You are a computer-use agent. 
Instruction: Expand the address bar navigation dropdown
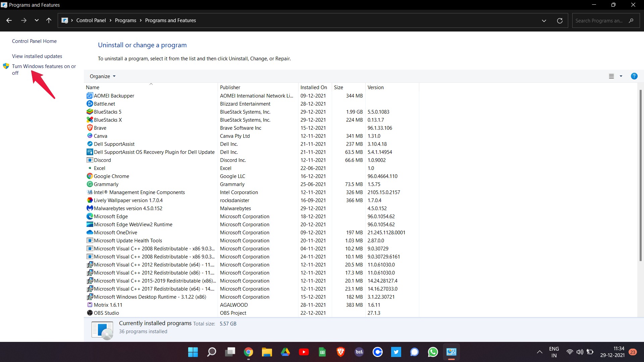[544, 20]
